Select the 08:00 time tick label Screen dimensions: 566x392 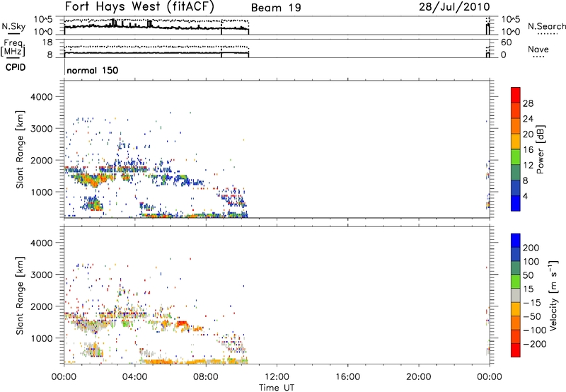click(x=206, y=377)
